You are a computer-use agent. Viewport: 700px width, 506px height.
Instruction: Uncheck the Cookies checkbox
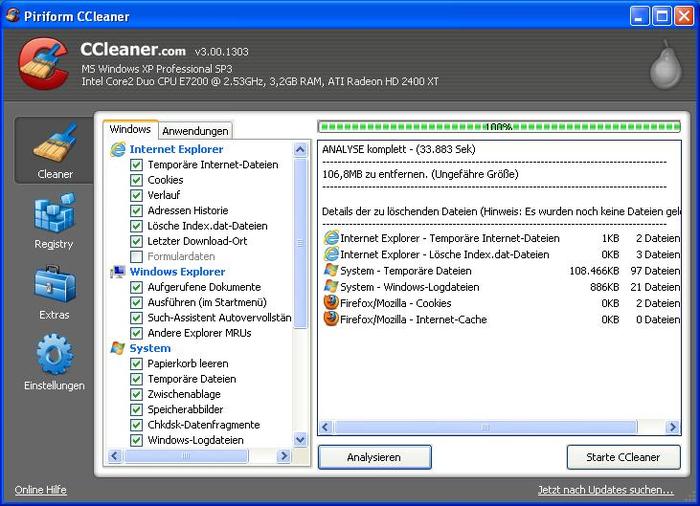(x=137, y=180)
